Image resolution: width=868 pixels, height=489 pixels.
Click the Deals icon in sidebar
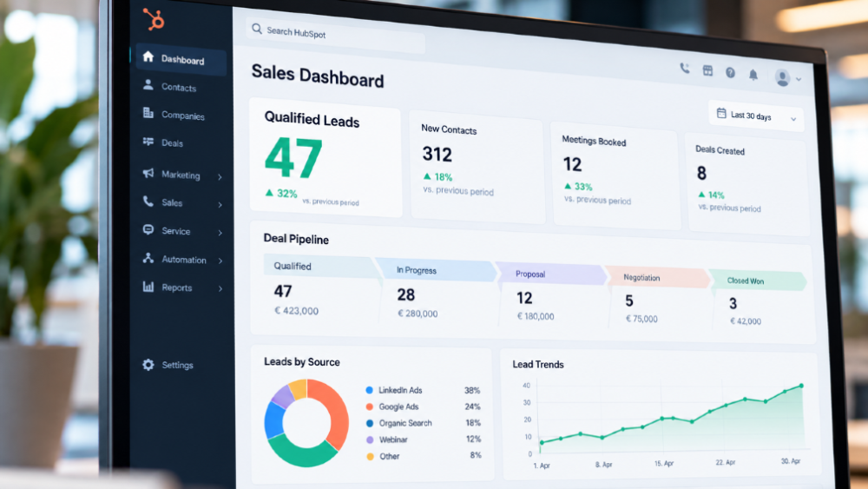148,142
